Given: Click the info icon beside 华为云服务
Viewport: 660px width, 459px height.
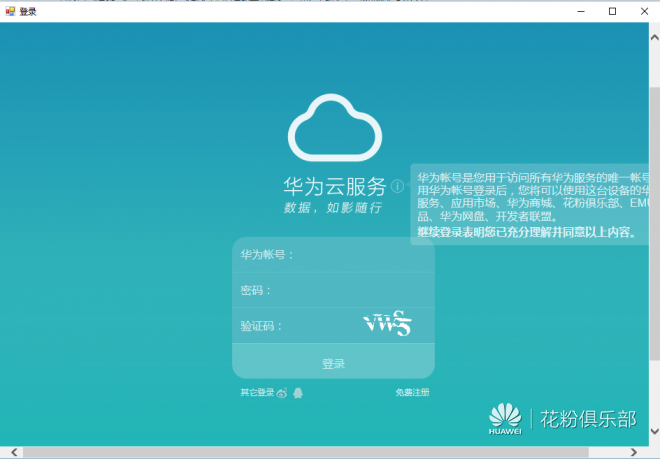Looking at the screenshot, I should click(397, 186).
